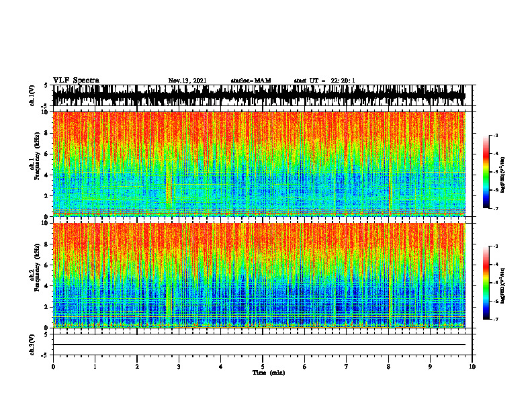
Task: Click time axis tick label "5"
Action: 263,367
